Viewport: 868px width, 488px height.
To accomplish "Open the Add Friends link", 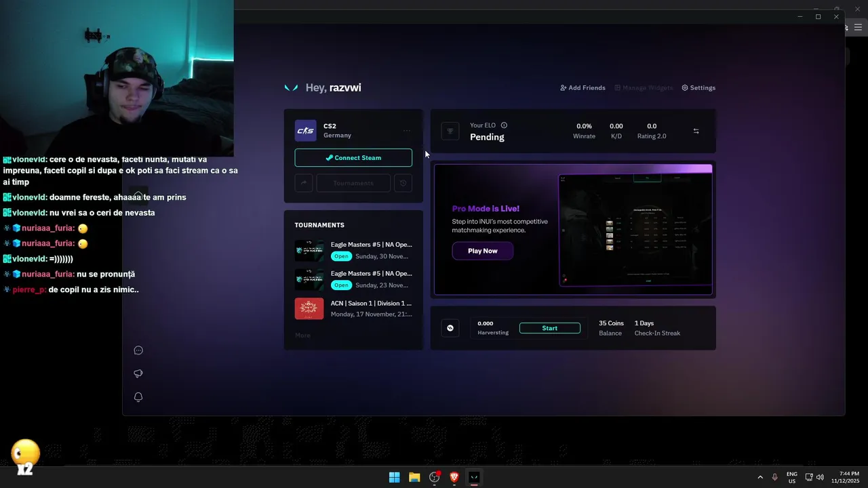I will tap(583, 87).
